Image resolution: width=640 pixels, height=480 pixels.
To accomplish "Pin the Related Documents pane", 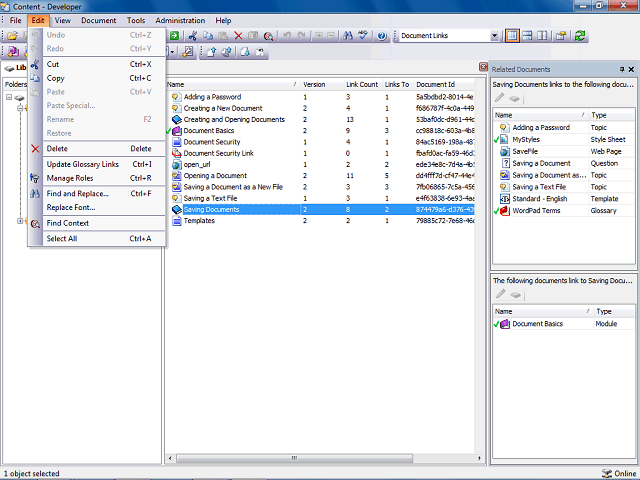I will (622, 69).
